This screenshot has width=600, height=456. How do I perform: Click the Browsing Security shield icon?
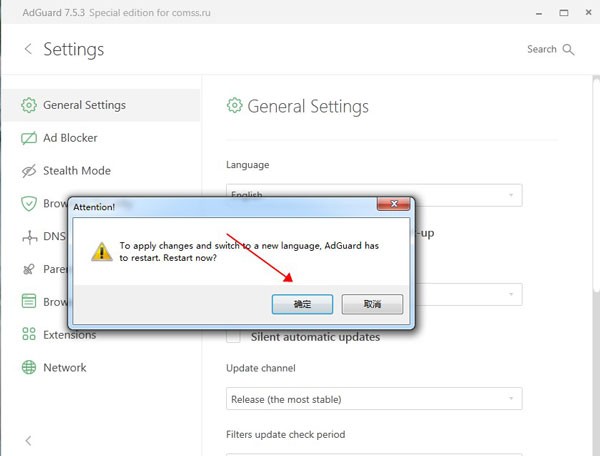(27, 204)
